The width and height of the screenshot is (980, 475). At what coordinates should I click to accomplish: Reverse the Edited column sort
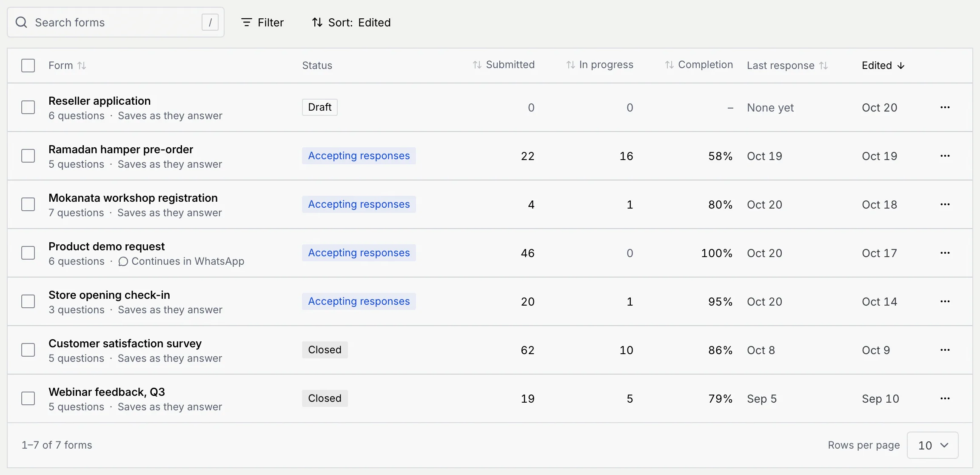pos(883,66)
